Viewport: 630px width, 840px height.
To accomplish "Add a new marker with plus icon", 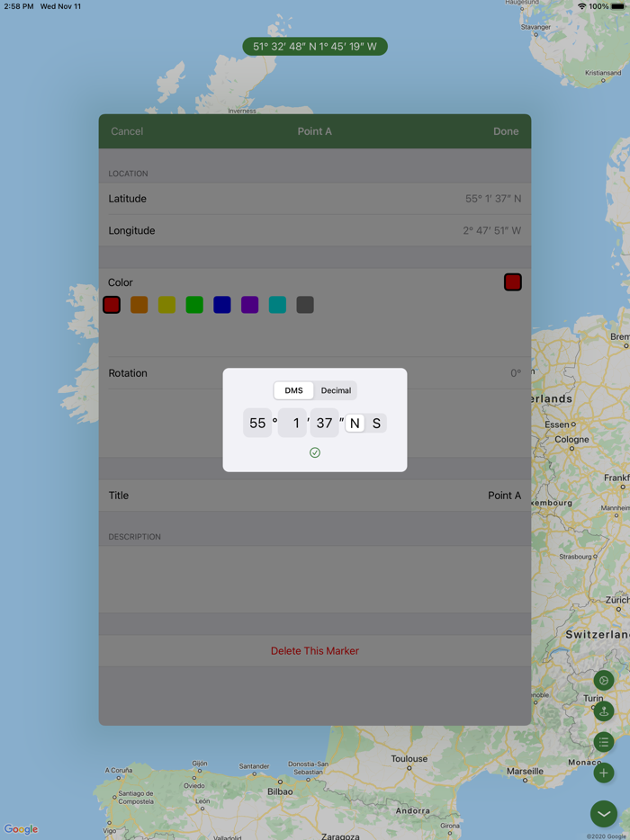I will [604, 773].
